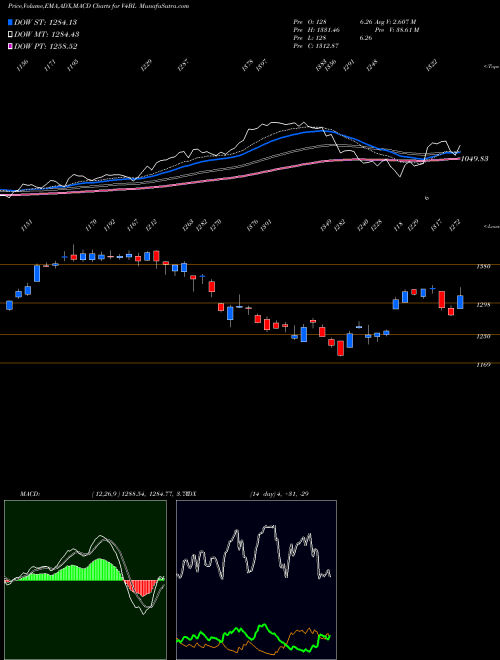Viewport: 500px width, 660px height.
Task: Click the blue DOW ST legend swatch
Action: (x=11, y=22)
